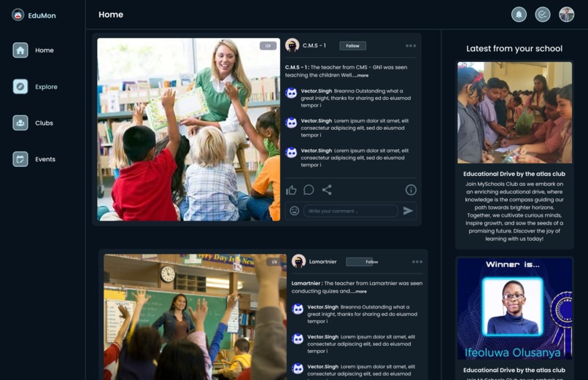Click the Breanna Outstanding comment in C.M.S post
The image size is (588, 380).
click(x=355, y=98)
